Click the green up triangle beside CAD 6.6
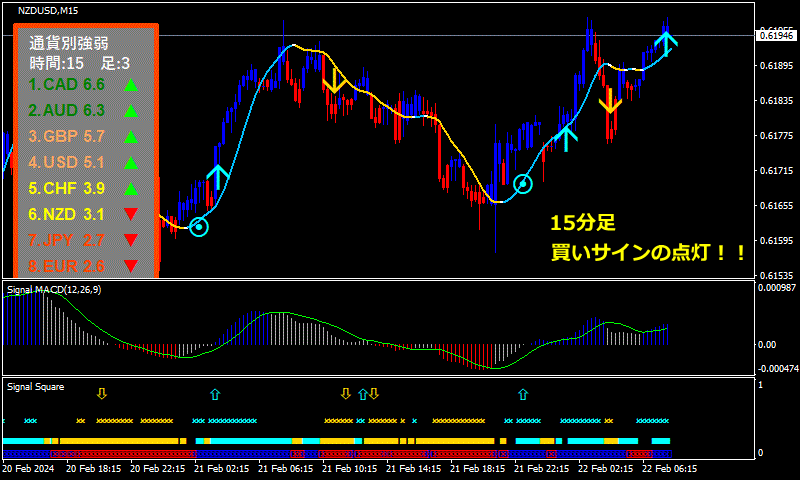This screenshot has height=480, width=800. tap(129, 85)
